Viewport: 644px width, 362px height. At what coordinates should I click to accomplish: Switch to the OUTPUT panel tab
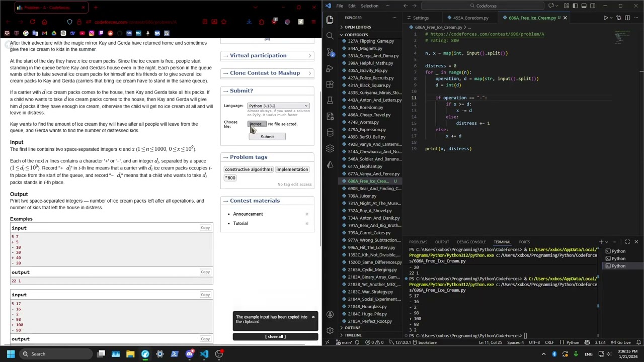coord(442,242)
